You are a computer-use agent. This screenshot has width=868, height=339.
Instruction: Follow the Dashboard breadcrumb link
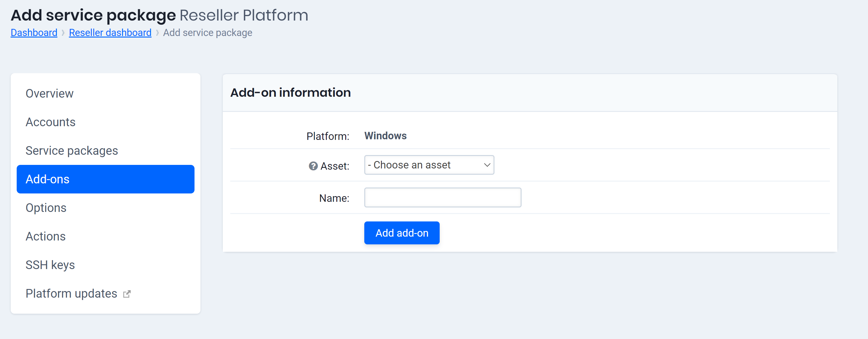34,33
